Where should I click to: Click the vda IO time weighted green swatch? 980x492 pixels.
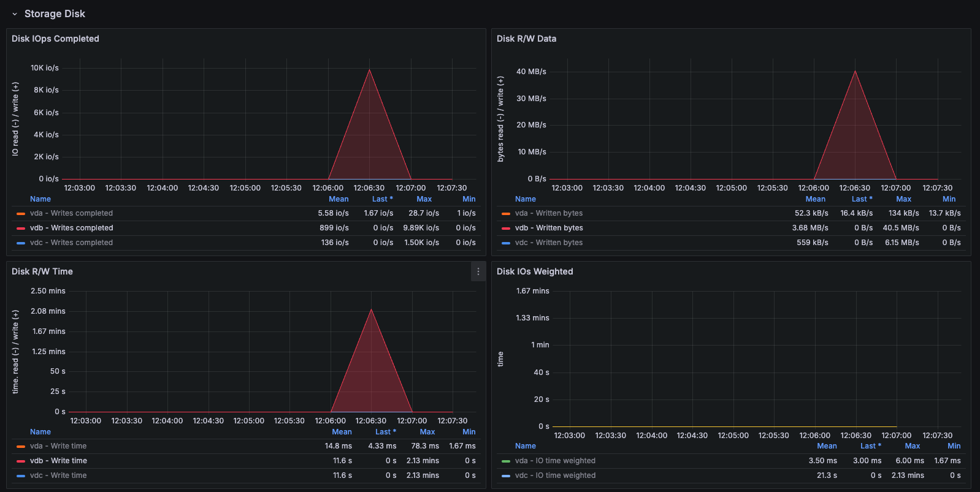[x=506, y=461]
